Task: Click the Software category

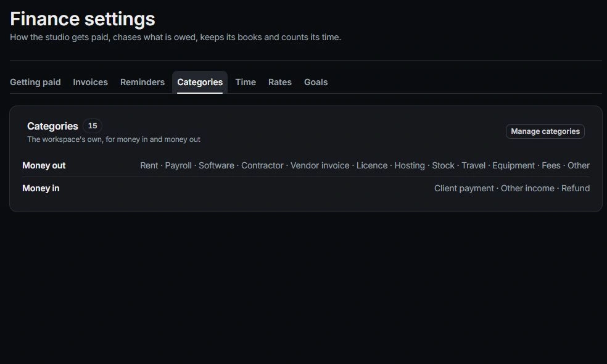Action: pos(217,165)
